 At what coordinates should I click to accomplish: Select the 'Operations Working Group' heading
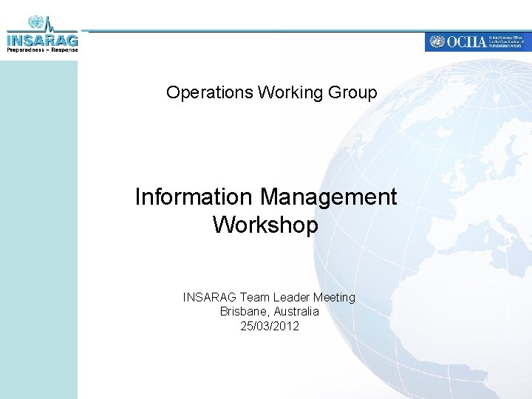click(271, 92)
